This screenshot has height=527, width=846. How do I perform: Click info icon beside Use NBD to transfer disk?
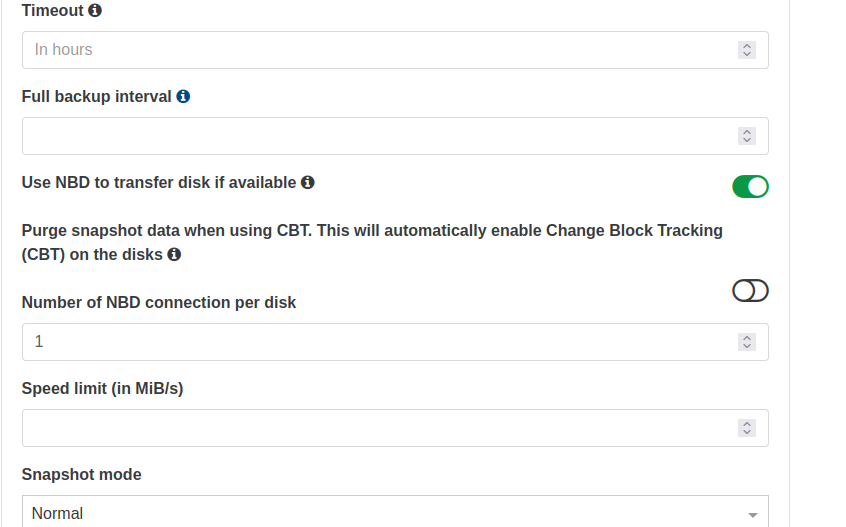pos(308,182)
